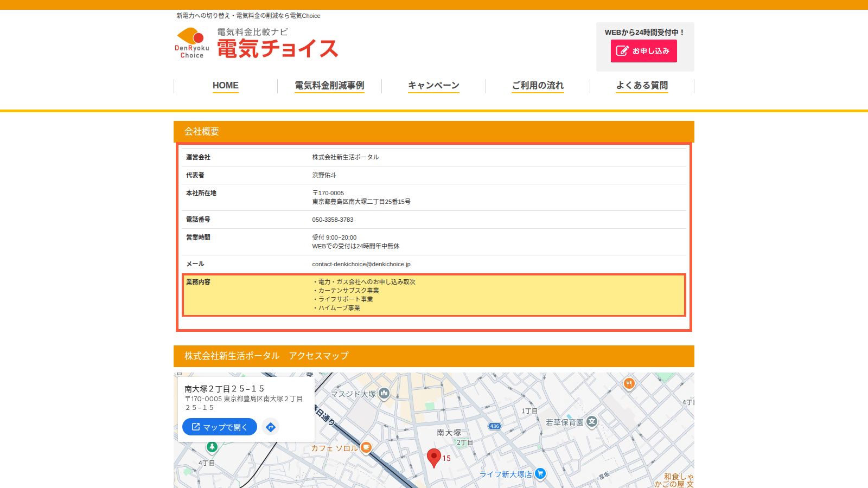This screenshot has width=868, height=488.
Task: Click address 東京都豊島区南大塚二丁目25番15号
Action: (x=361, y=202)
